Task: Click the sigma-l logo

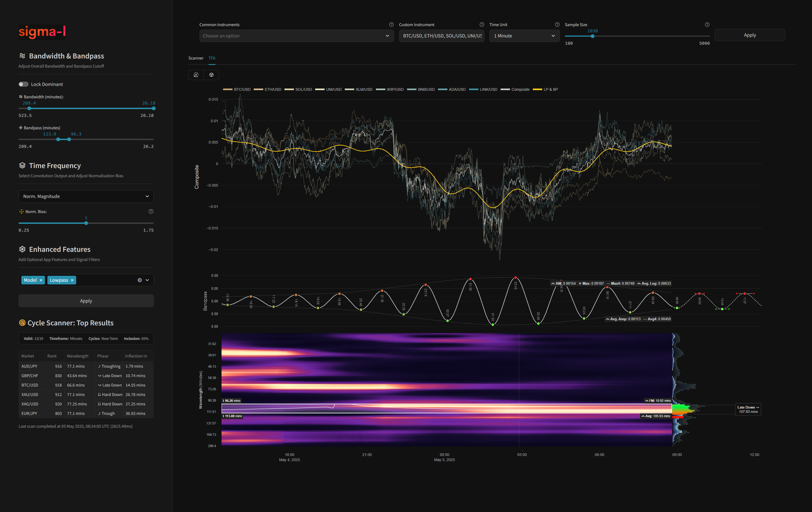Action: (42, 32)
